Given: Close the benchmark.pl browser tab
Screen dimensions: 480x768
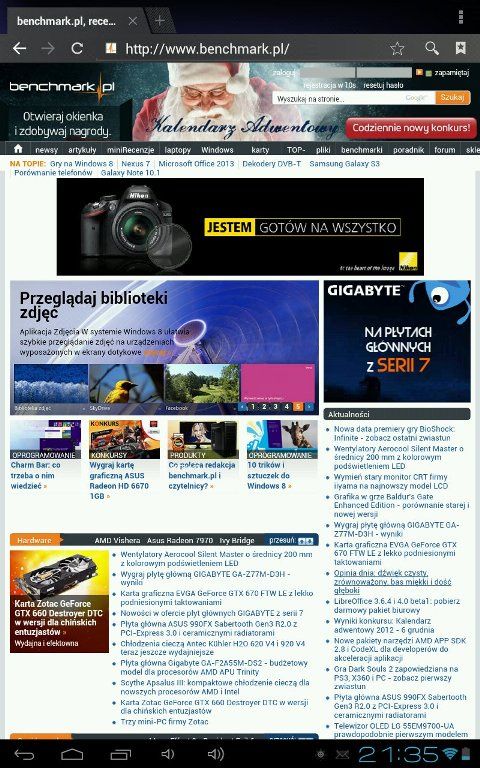Looking at the screenshot, I should (x=133, y=21).
